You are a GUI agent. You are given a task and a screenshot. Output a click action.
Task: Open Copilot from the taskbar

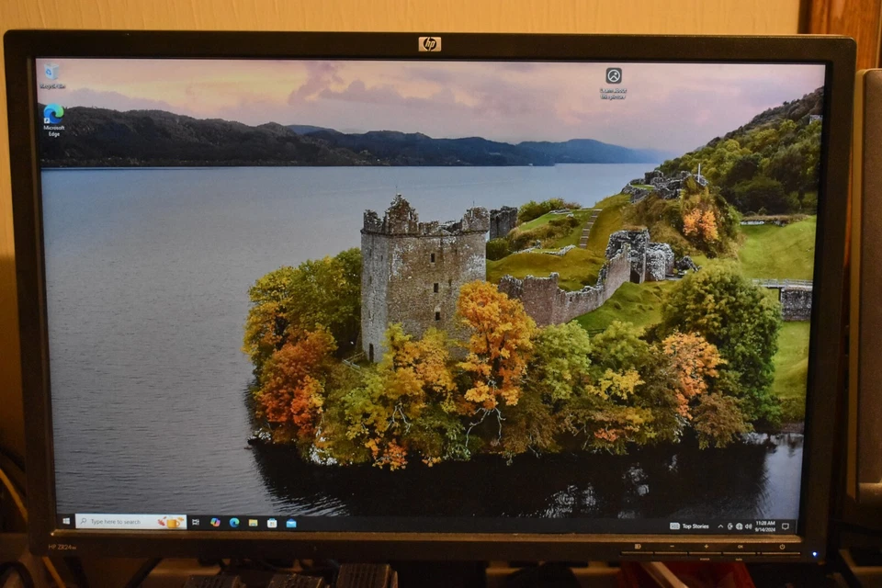pos(215,520)
